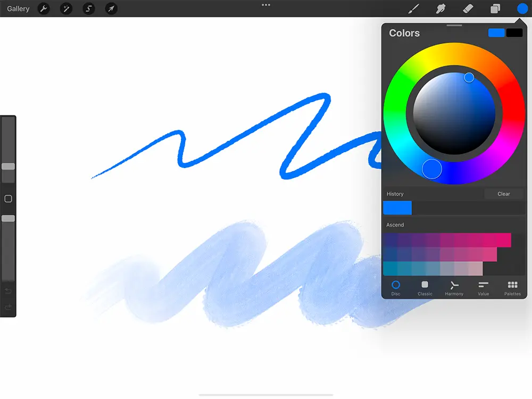Open the Palettes tab
This screenshot has width=532, height=399.
(x=512, y=288)
